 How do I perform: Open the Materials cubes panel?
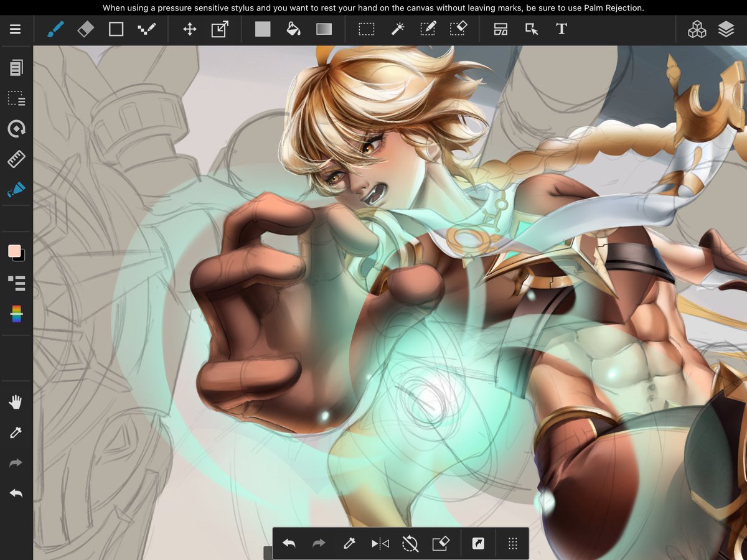(x=697, y=29)
